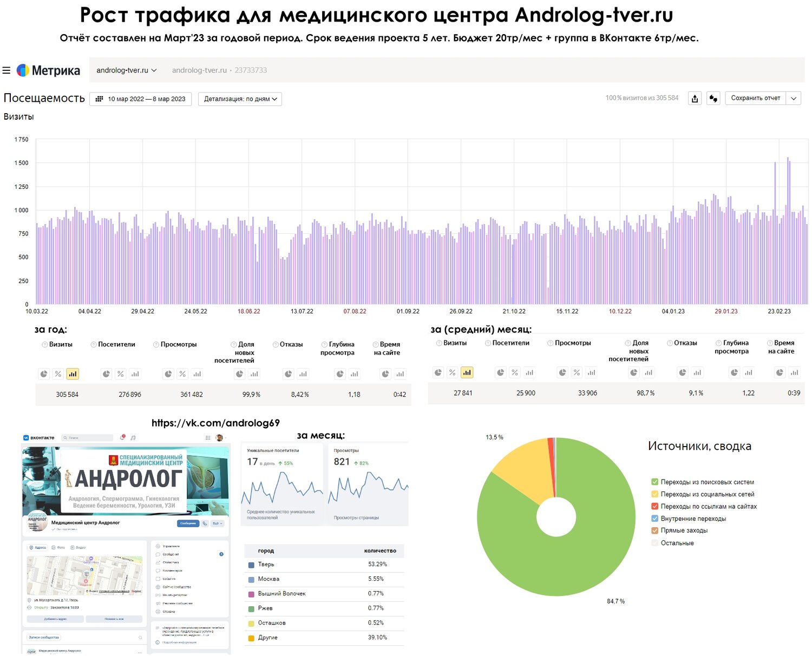Select pie chart view for monthly Посетители
The width and height of the screenshot is (812, 656).
(501, 372)
